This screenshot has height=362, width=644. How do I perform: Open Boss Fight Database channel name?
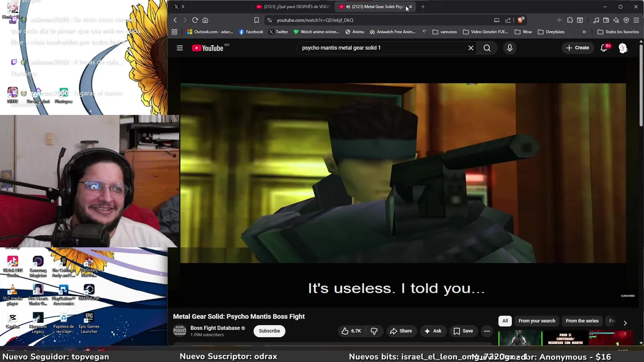pos(215,328)
